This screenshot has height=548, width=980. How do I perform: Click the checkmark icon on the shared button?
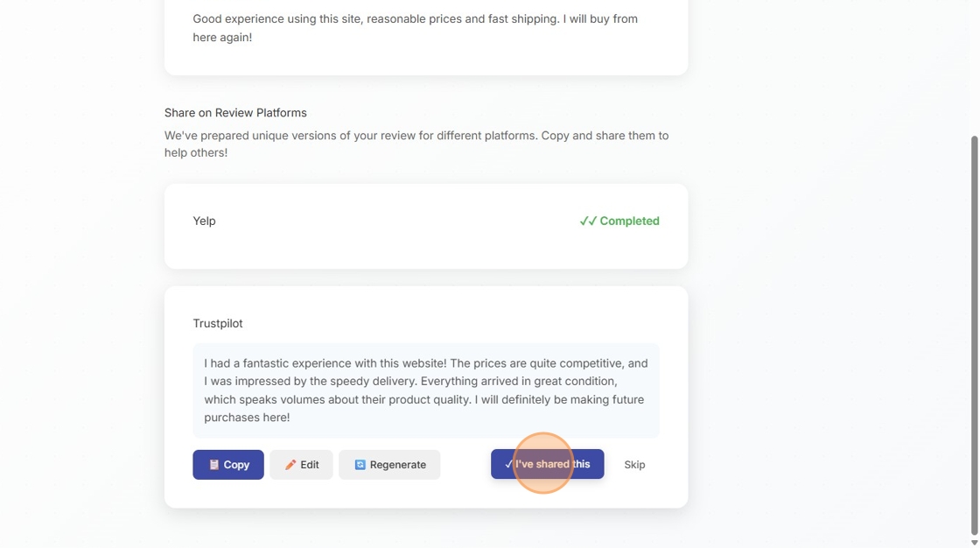pos(508,465)
